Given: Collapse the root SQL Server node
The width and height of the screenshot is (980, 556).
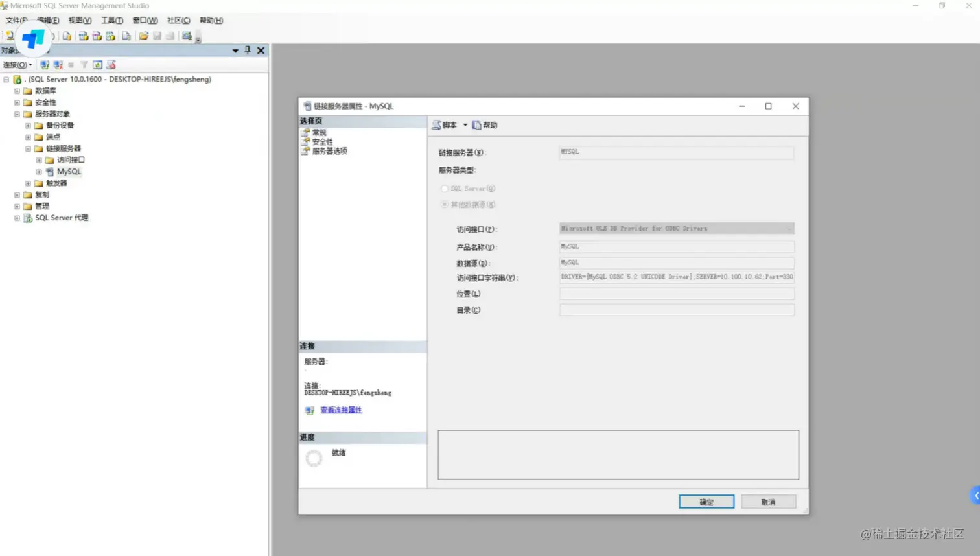Looking at the screenshot, I should [6, 80].
